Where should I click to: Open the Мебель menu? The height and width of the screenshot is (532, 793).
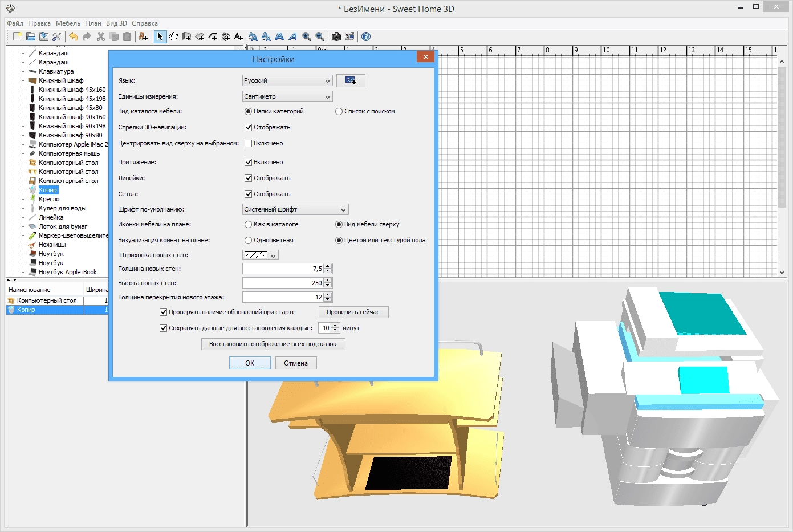tap(68, 23)
